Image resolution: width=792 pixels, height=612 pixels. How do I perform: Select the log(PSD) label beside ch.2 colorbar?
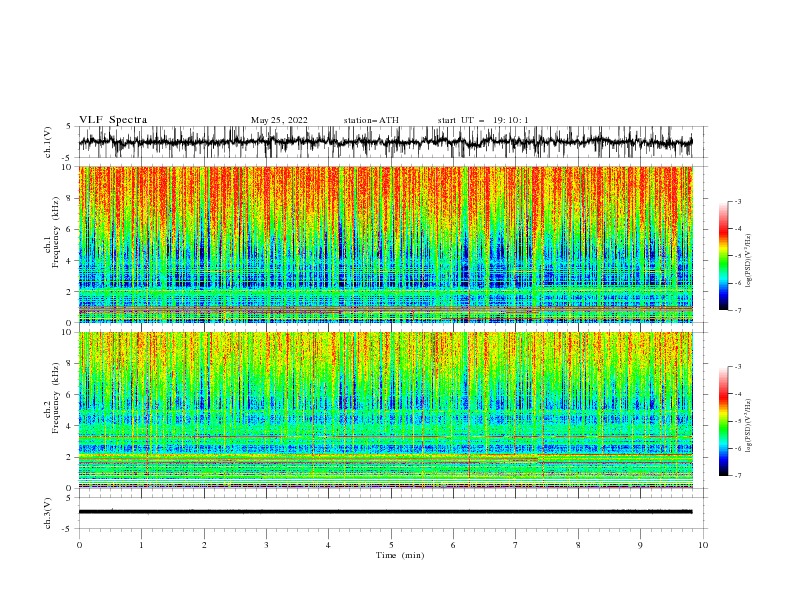748,426
